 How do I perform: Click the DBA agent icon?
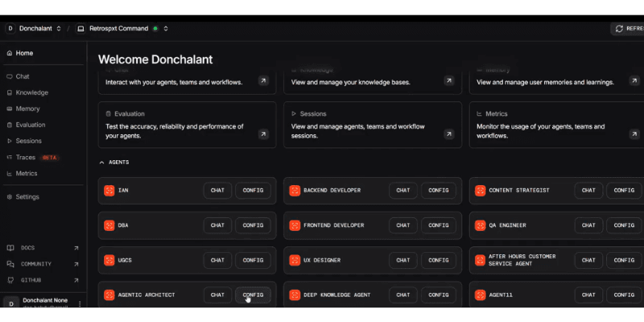click(x=109, y=225)
